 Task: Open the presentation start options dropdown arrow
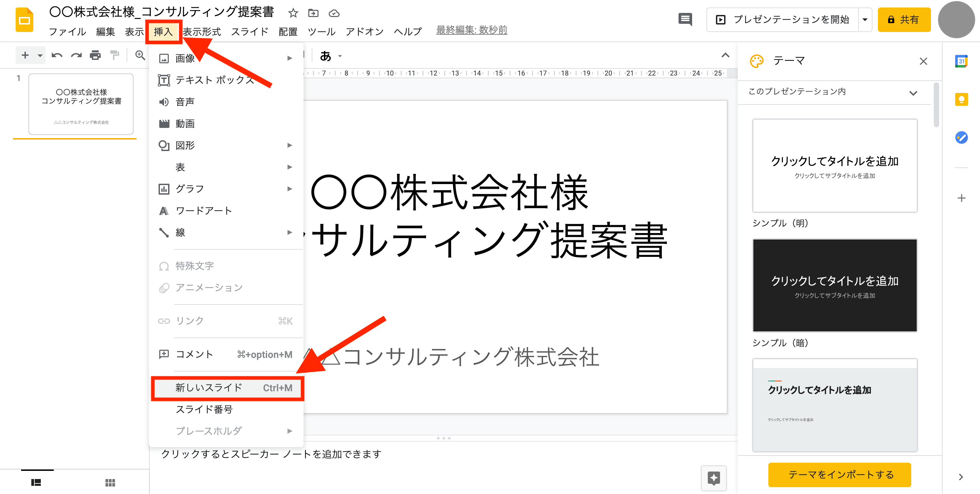click(865, 20)
